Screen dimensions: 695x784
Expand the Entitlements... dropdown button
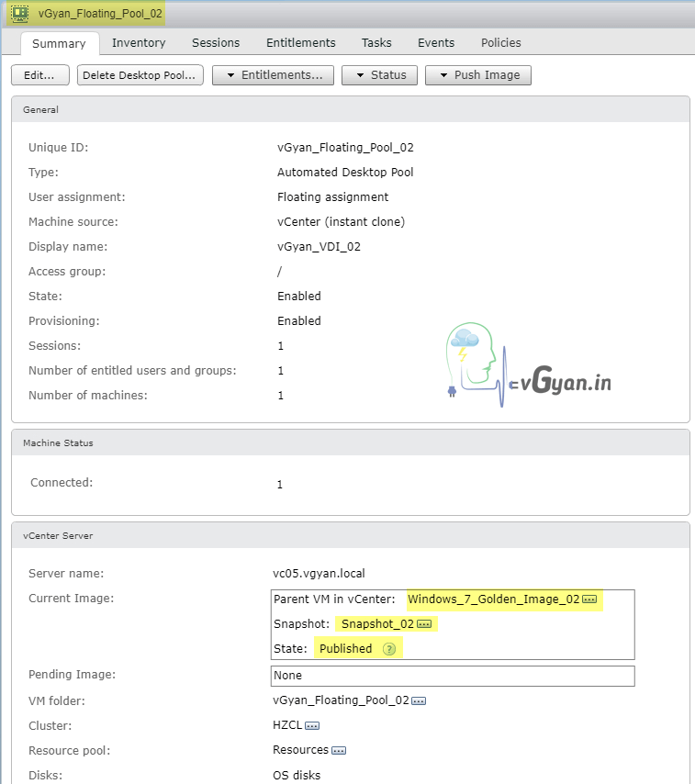coord(272,75)
